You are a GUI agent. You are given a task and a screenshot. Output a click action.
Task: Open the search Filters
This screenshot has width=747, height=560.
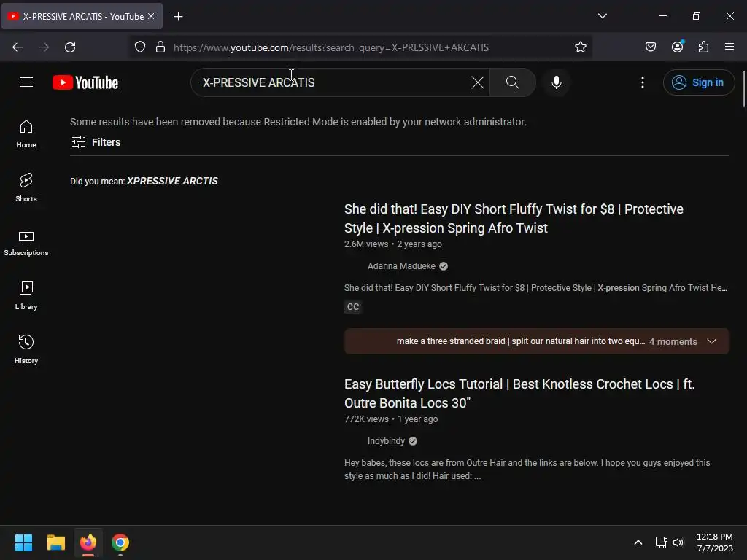pyautogui.click(x=96, y=142)
